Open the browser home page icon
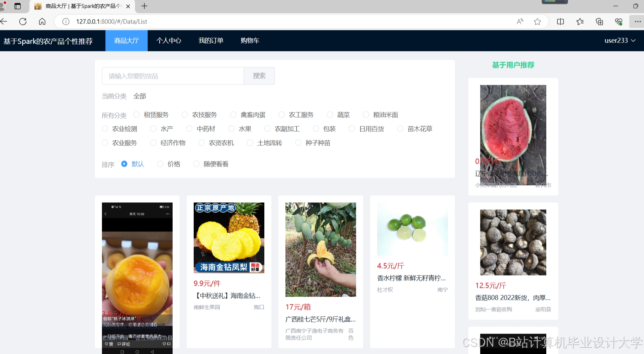Screen dimensions: 644x354 tap(42, 21)
